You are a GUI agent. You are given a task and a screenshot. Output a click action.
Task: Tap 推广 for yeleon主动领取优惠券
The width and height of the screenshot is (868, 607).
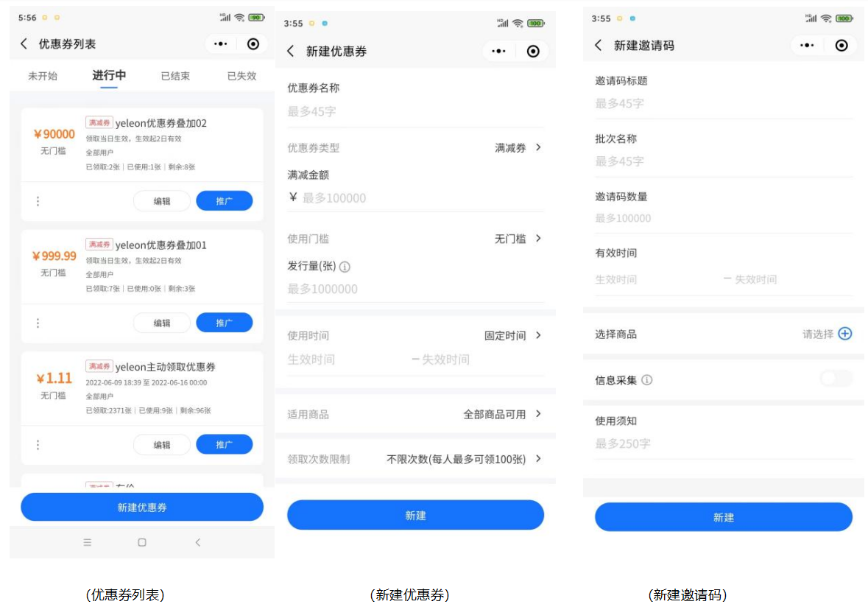(225, 445)
